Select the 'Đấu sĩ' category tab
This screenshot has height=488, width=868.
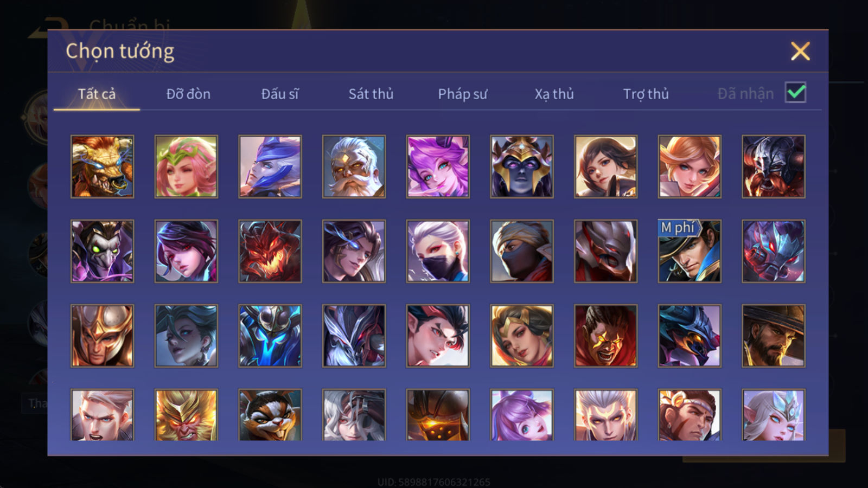280,94
